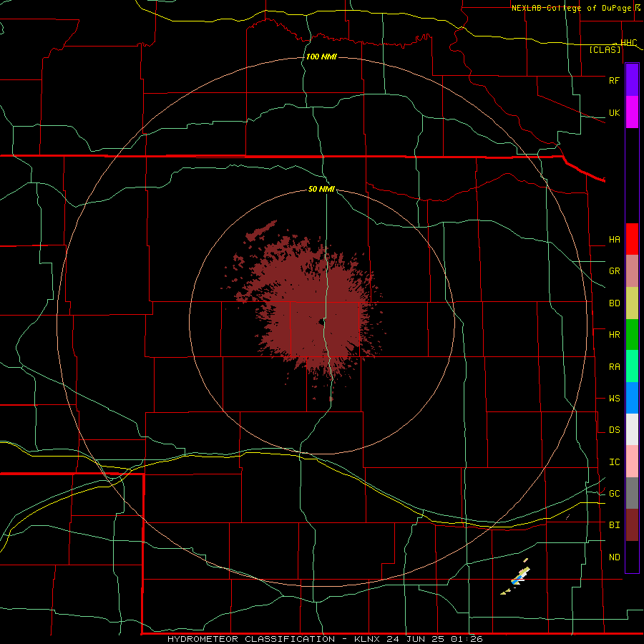The image size is (644, 644).
Task: Click the magenta UK color swatch
Action: pyautogui.click(x=632, y=112)
